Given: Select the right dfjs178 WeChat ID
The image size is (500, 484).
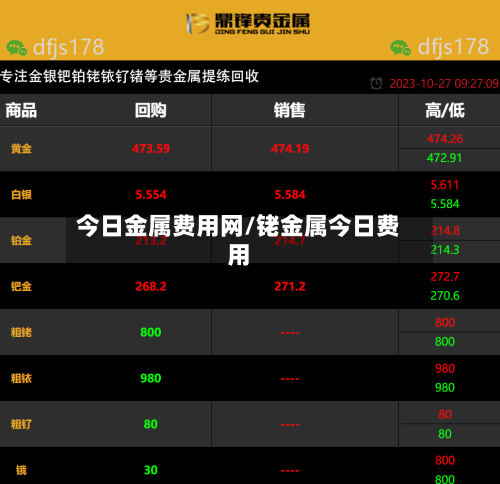Looking at the screenshot, I should pos(453,47).
